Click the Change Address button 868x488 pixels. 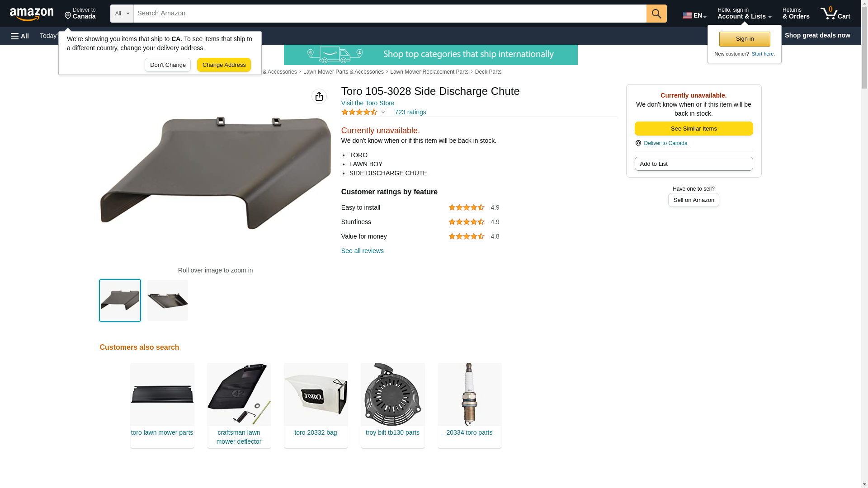point(224,65)
